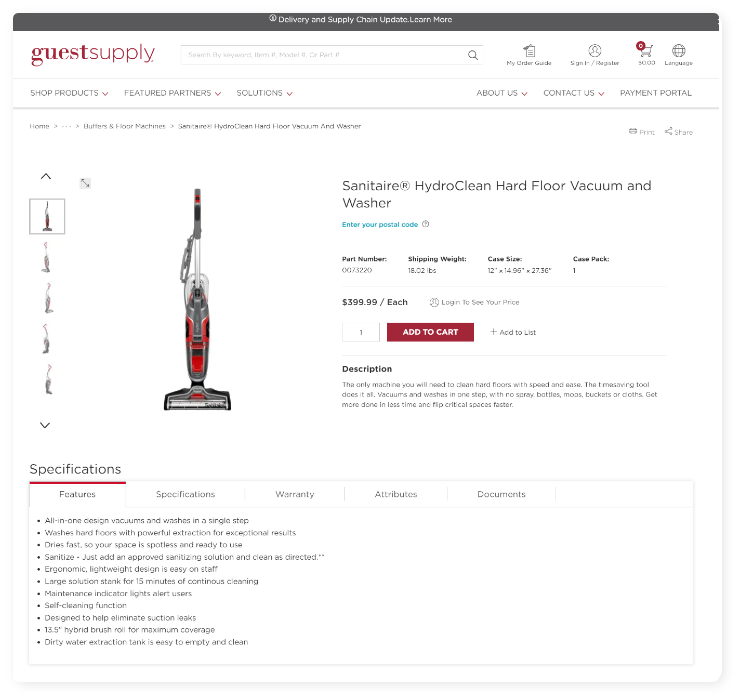Click the postal code help icon
Viewport: 740px width, 700px height.
click(426, 224)
